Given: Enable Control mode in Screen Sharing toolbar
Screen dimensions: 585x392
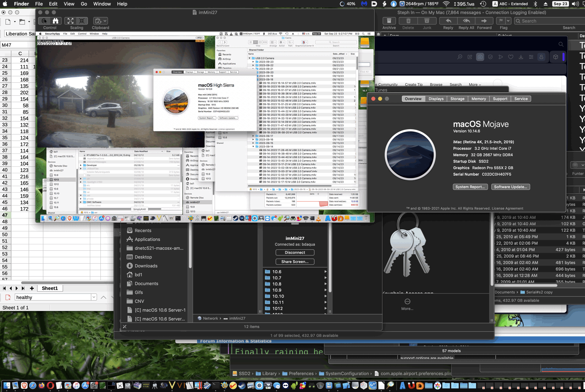Looking at the screenshot, I should [44, 21].
